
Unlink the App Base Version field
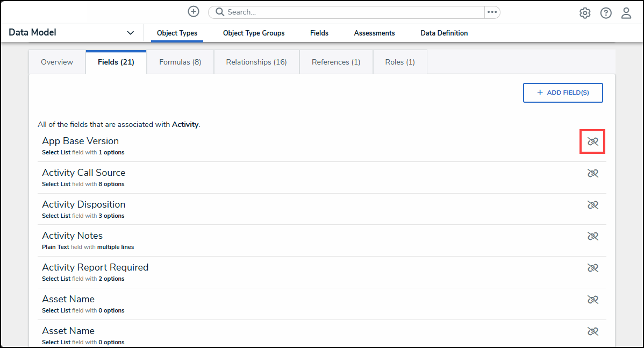592,141
